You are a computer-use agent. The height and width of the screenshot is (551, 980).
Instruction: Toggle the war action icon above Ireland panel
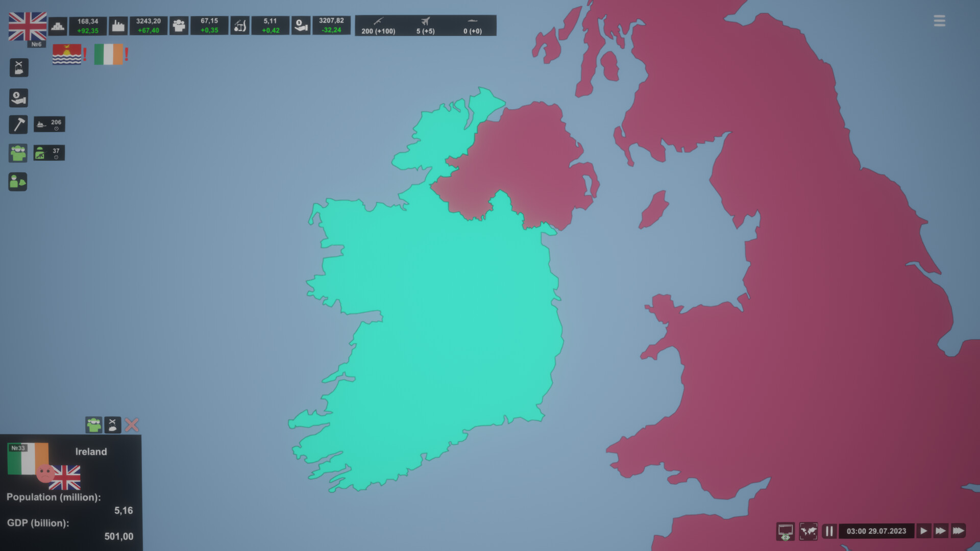112,424
